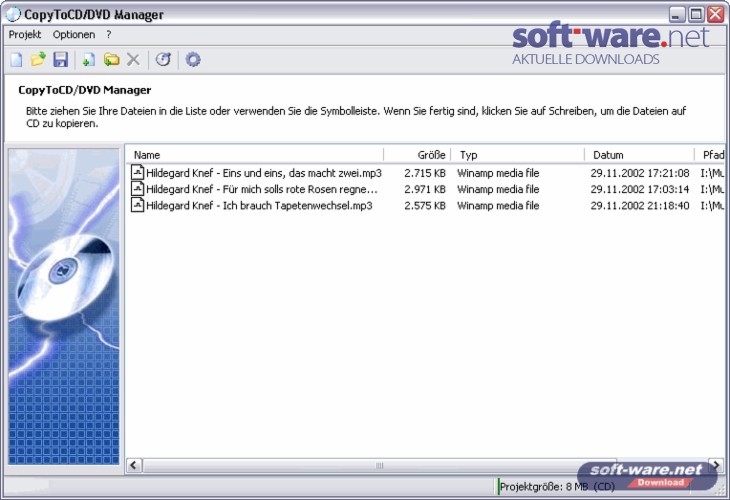Open a project via the folder icon
Image resolution: width=730 pixels, height=500 pixels.
[38, 60]
